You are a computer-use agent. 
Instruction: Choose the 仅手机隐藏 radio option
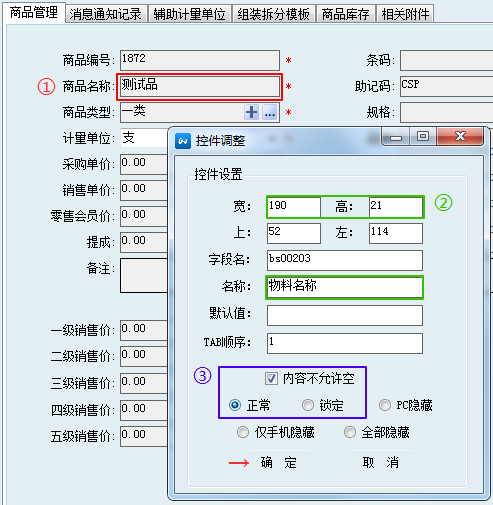(x=243, y=432)
